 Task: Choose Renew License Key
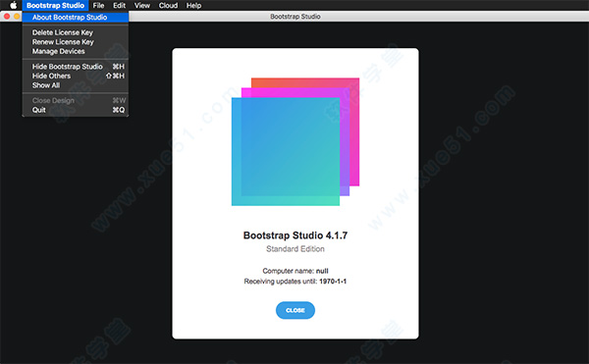point(76,42)
